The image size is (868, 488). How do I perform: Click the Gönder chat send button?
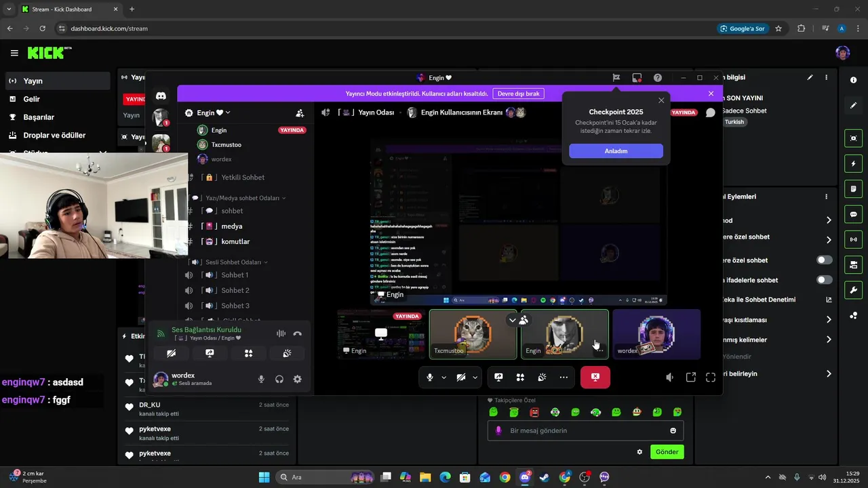pos(667,452)
